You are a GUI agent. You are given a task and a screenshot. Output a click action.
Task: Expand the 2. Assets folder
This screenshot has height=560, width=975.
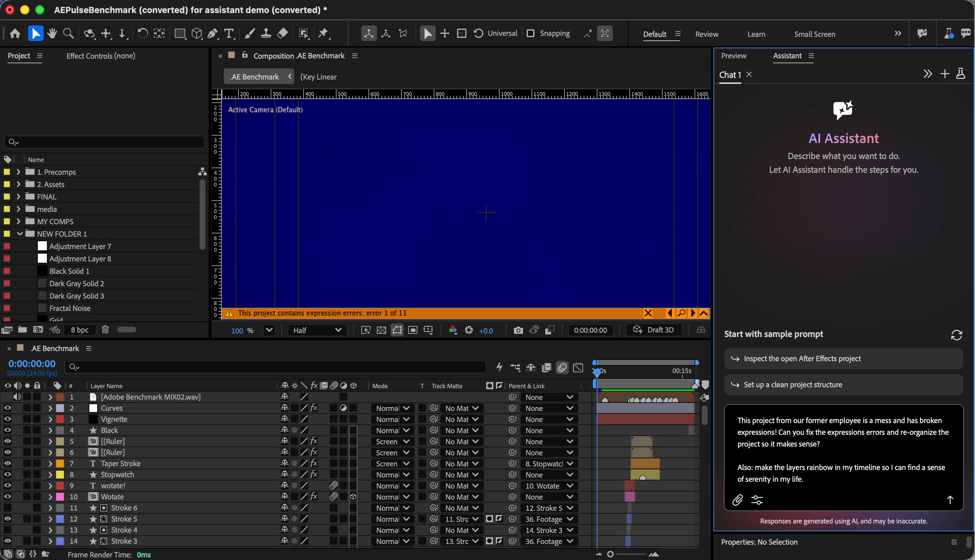click(18, 184)
